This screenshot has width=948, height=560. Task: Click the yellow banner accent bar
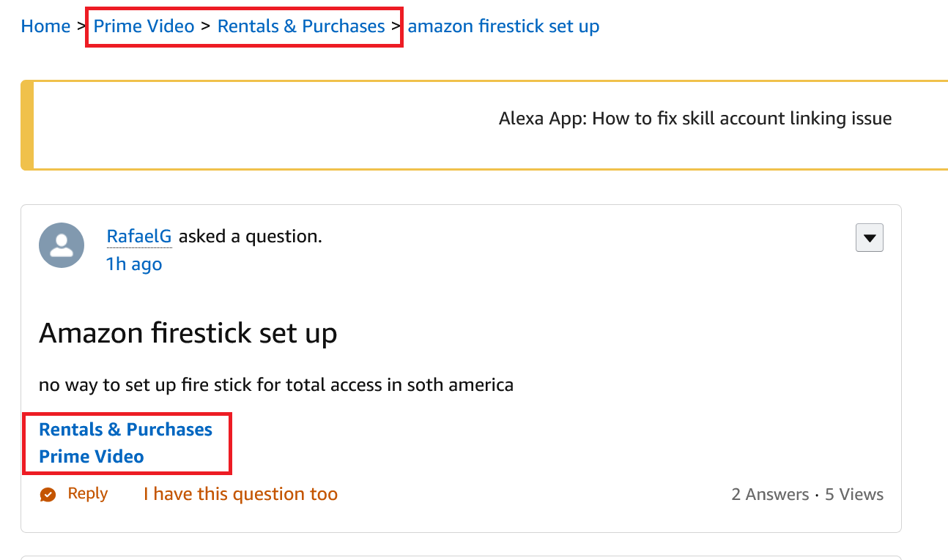click(x=27, y=124)
